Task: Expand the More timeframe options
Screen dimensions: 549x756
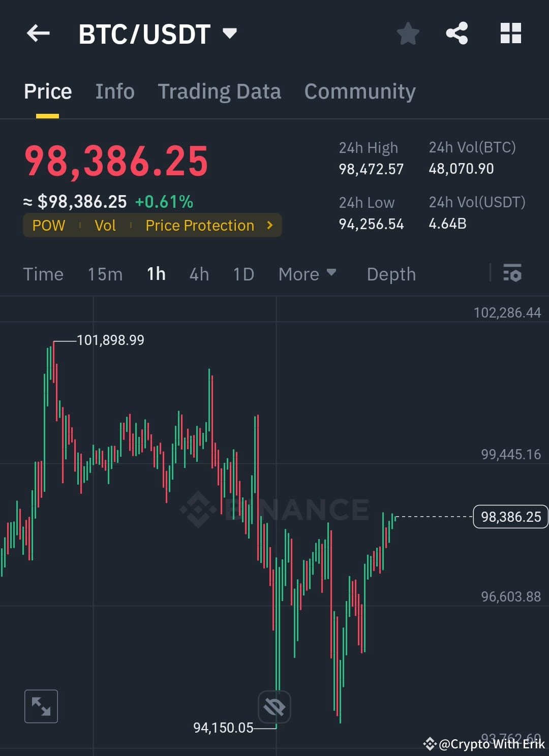Action: [x=308, y=274]
